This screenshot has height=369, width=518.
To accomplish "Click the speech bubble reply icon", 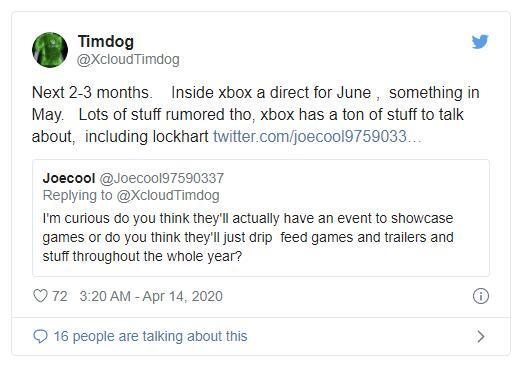I will coord(40,336).
